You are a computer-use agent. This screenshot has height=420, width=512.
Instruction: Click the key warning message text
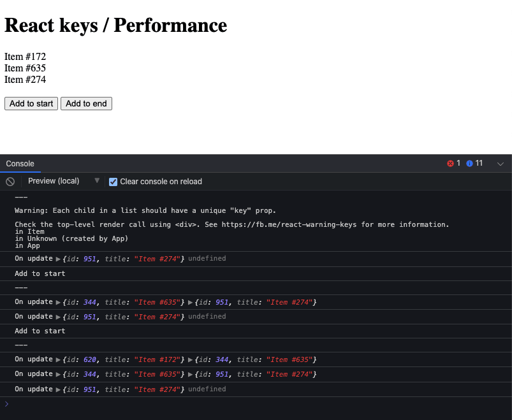tap(145, 211)
